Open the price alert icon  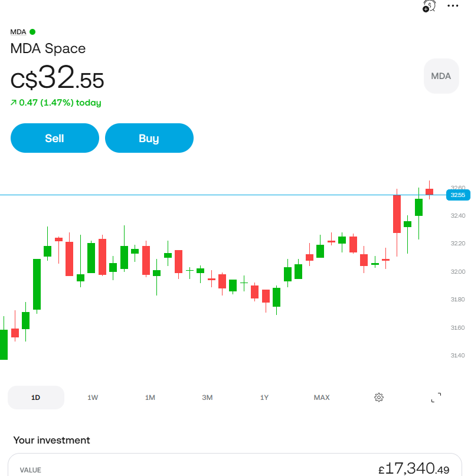429,6
